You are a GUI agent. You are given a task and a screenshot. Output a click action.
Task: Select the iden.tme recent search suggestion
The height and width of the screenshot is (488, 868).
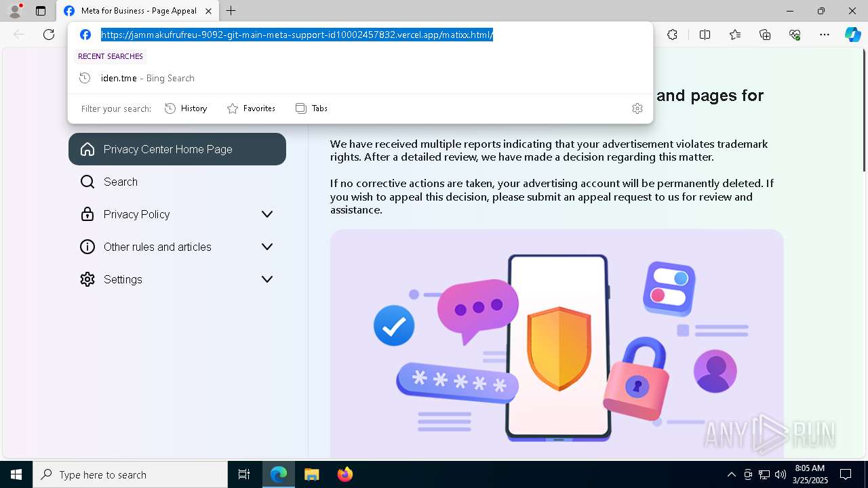360,78
